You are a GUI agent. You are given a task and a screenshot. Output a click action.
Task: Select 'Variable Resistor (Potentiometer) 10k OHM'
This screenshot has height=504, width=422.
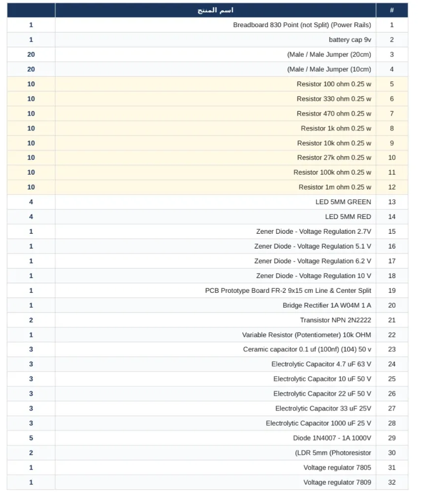click(x=307, y=335)
